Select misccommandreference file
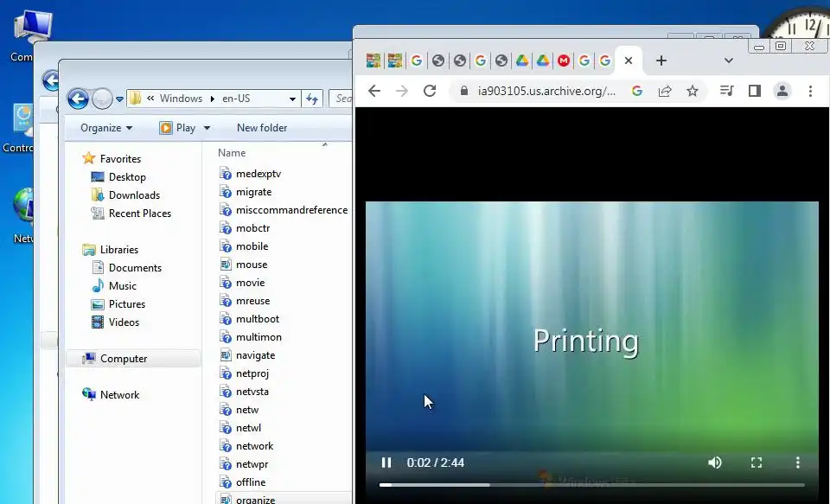This screenshot has width=830, height=504. tap(291, 210)
